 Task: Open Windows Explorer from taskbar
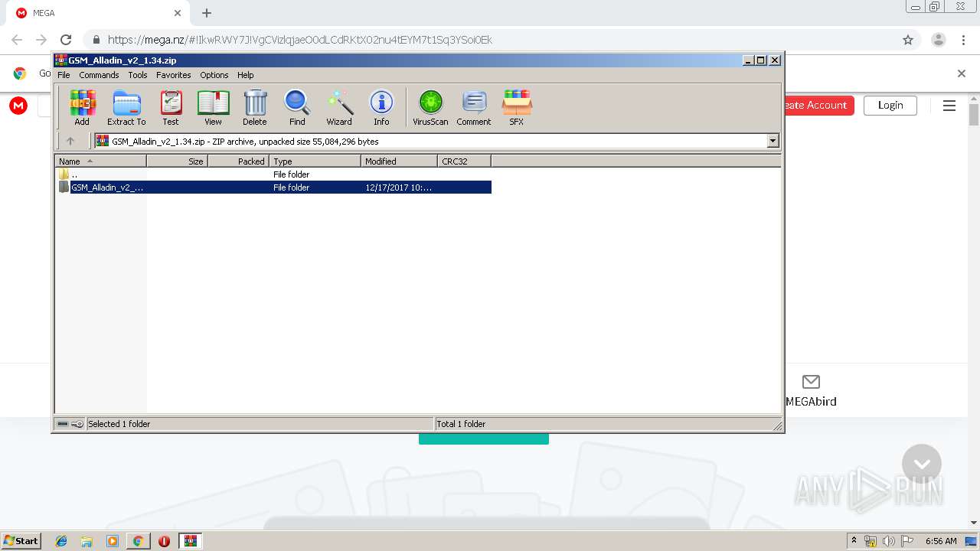click(x=87, y=541)
